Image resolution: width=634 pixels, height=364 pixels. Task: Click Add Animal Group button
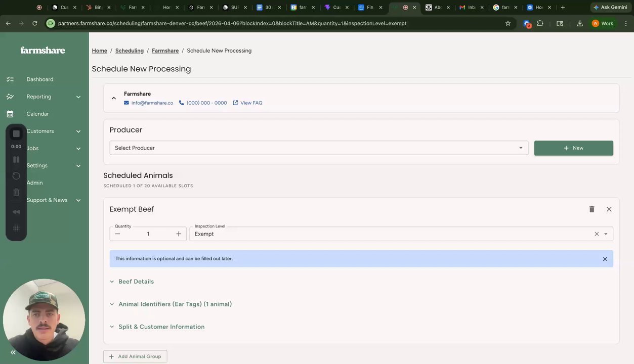135,356
